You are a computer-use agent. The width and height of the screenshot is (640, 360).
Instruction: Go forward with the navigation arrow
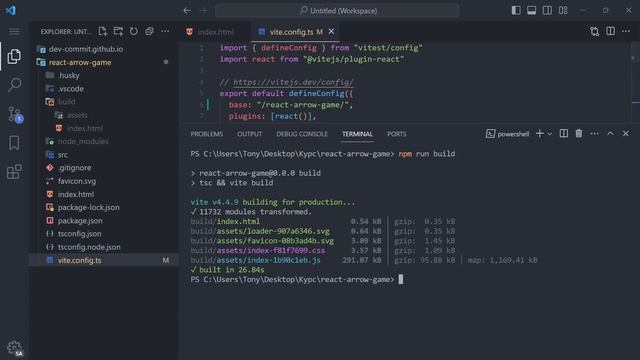pos(203,11)
